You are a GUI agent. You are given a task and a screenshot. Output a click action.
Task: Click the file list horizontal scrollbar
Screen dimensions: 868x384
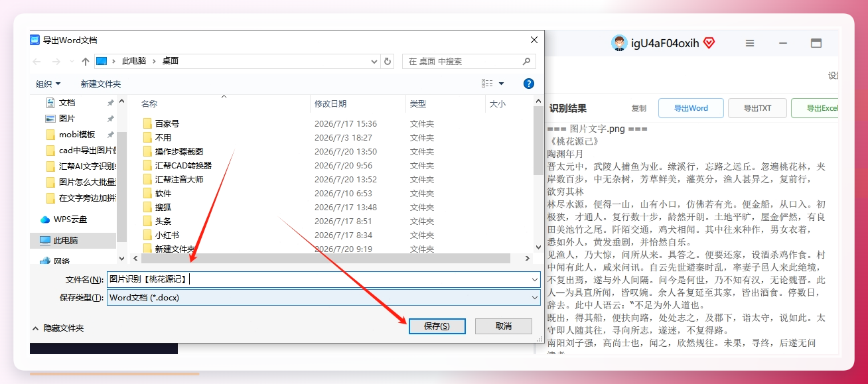click(325, 259)
